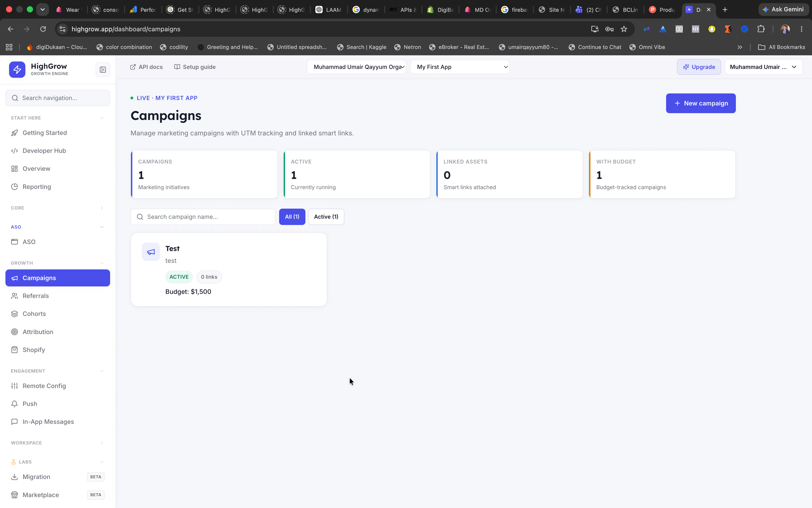Image resolution: width=812 pixels, height=508 pixels.
Task: Install app via address bar icon
Action: point(594,29)
